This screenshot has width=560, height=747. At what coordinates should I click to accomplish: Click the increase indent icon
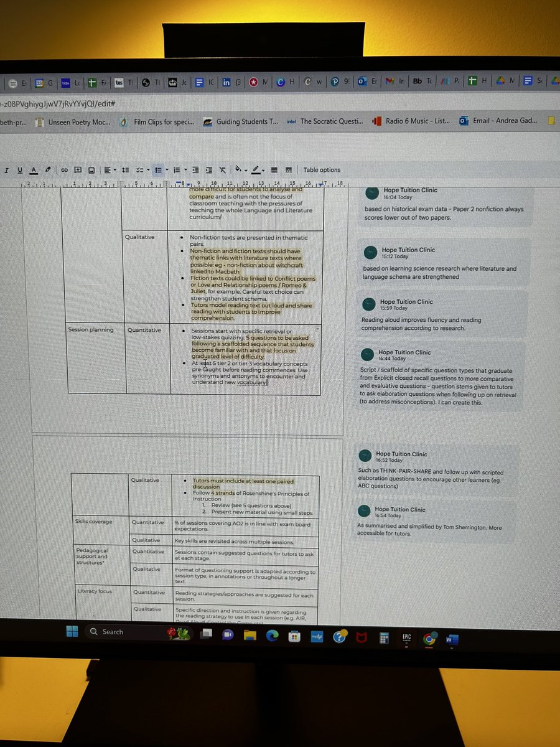[209, 169]
